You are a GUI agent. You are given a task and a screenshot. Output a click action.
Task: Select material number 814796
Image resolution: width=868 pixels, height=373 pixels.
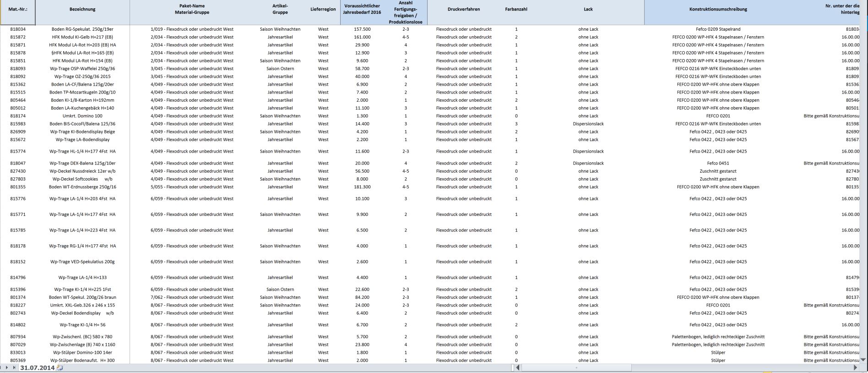pos(18,277)
